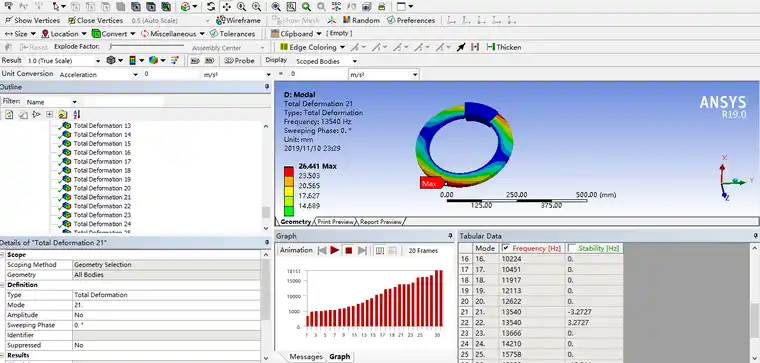The image size is (760, 363).
Task: Switch to the Report Preview tab
Action: pyautogui.click(x=381, y=221)
